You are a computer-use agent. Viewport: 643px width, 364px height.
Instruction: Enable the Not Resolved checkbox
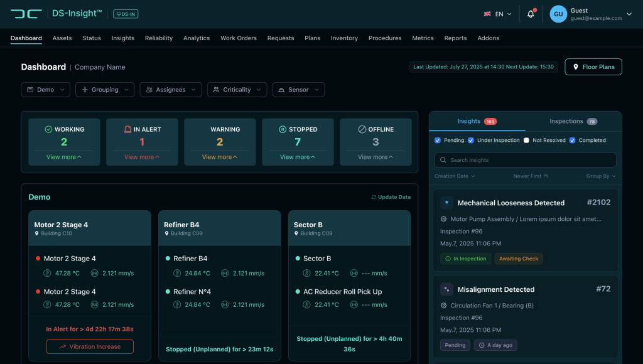pyautogui.click(x=527, y=141)
